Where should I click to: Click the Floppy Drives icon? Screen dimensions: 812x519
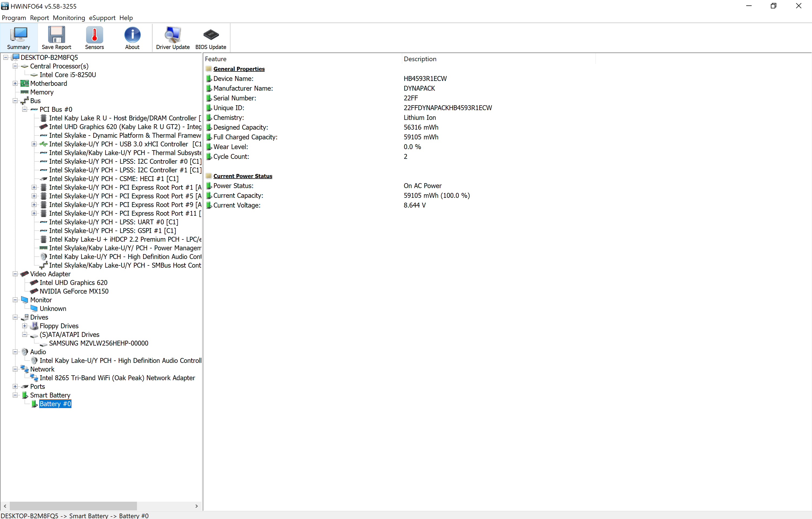point(34,326)
